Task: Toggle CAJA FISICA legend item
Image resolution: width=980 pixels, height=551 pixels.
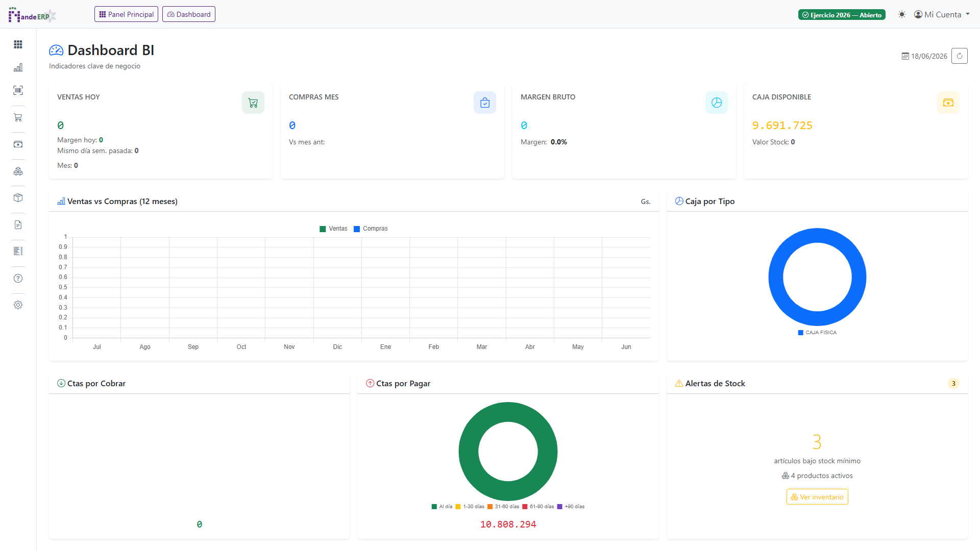Action: coord(817,333)
